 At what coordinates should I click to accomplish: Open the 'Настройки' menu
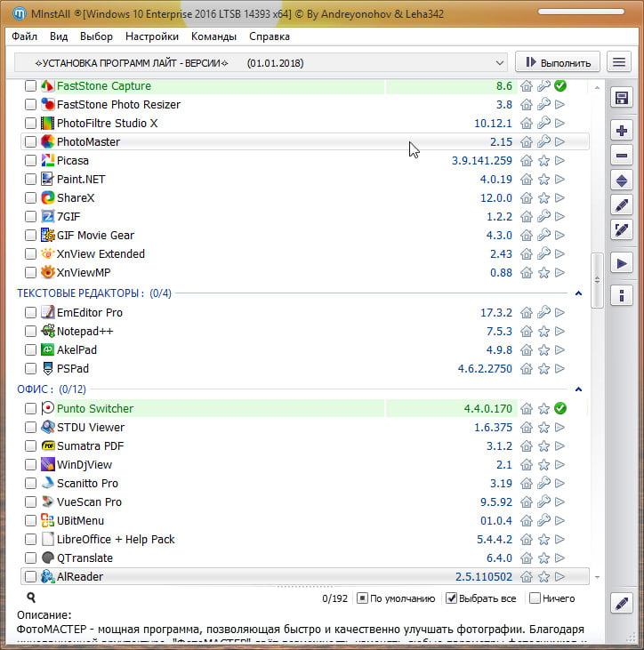152,36
